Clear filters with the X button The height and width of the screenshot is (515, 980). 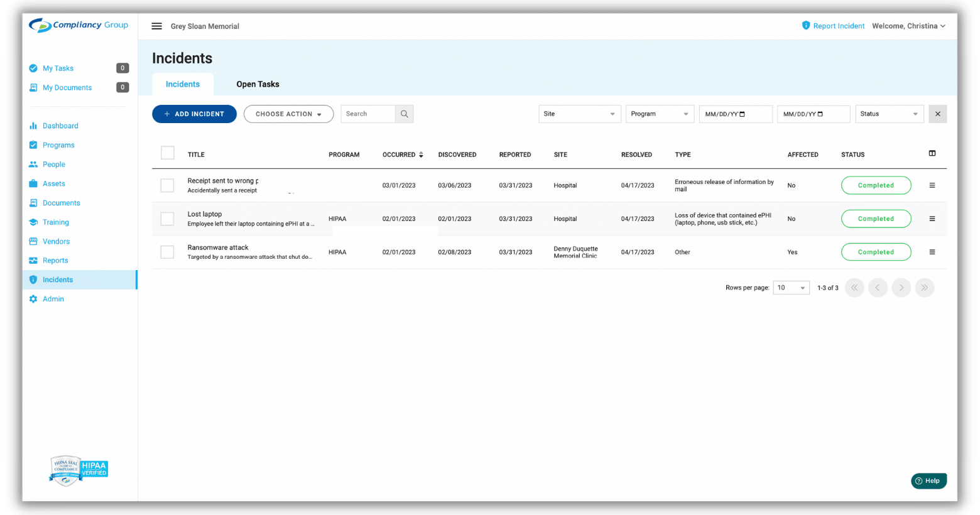938,114
